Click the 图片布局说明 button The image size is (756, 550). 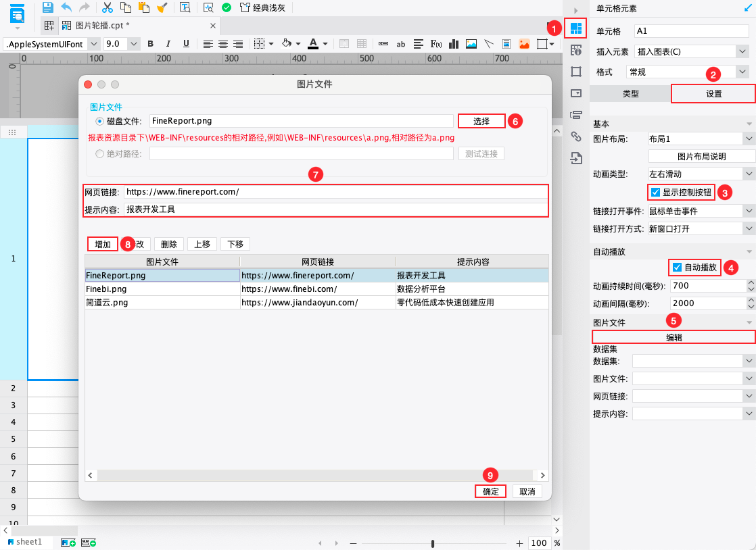[x=701, y=157]
